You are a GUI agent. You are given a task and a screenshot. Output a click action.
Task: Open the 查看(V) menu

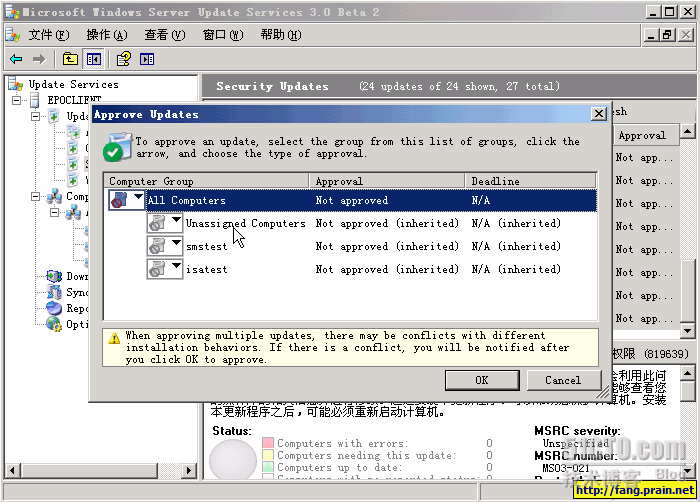[165, 35]
